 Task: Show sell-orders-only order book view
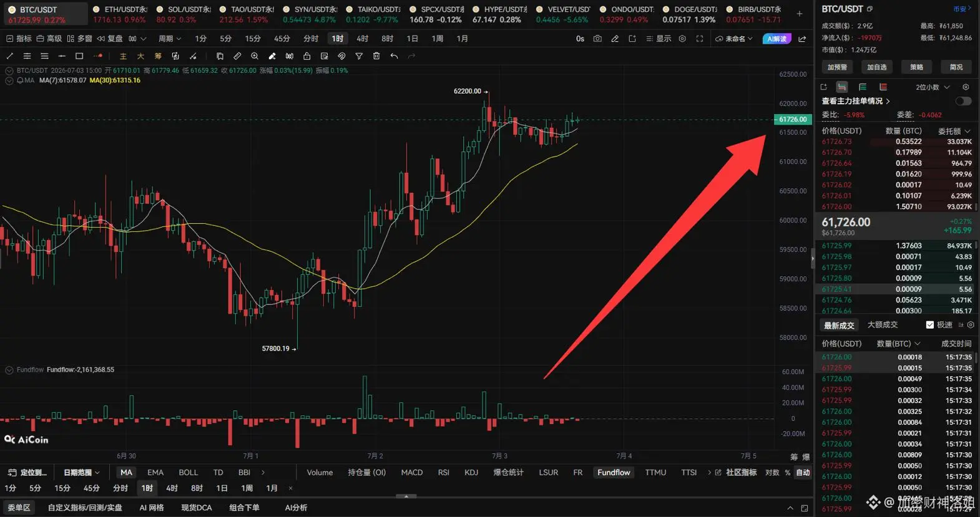[x=883, y=87]
